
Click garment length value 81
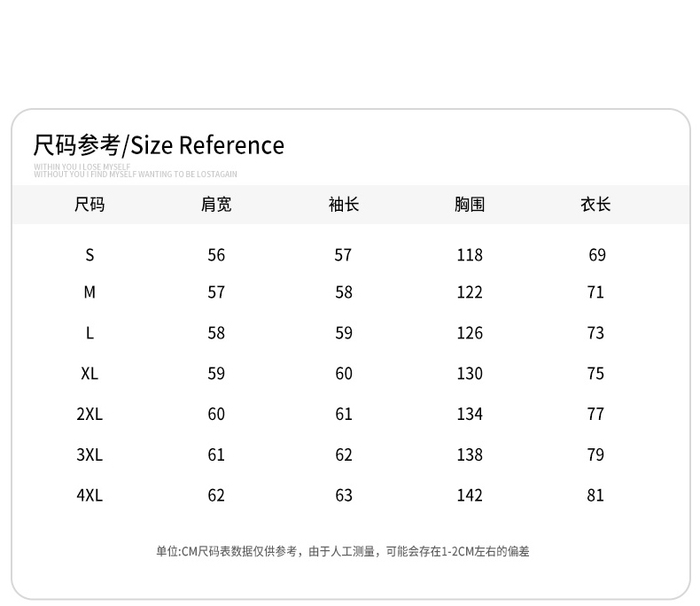595,495
